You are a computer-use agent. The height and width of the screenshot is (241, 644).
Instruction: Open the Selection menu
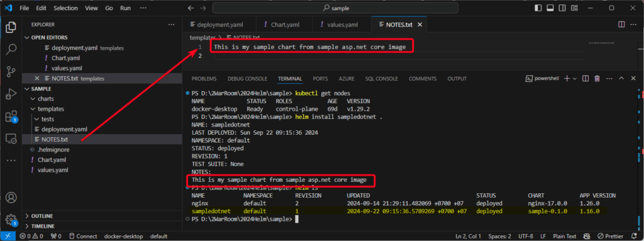point(65,8)
